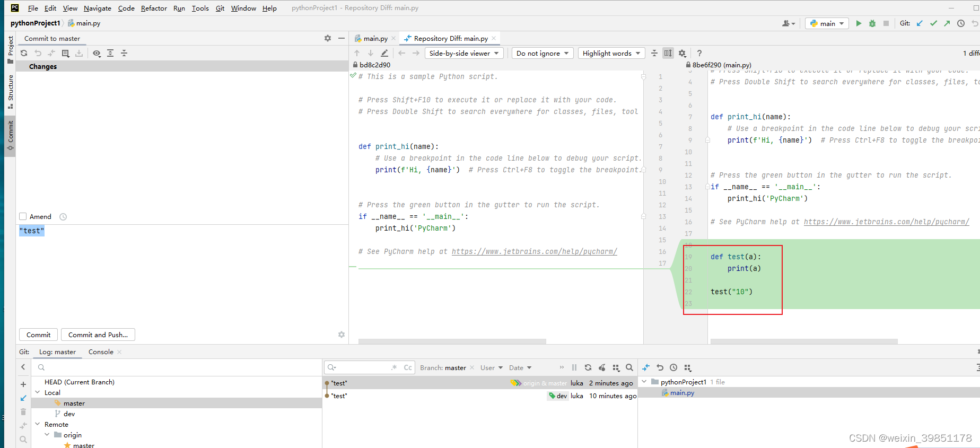Open the Navigate menu
This screenshot has width=980, height=448.
tap(98, 8)
